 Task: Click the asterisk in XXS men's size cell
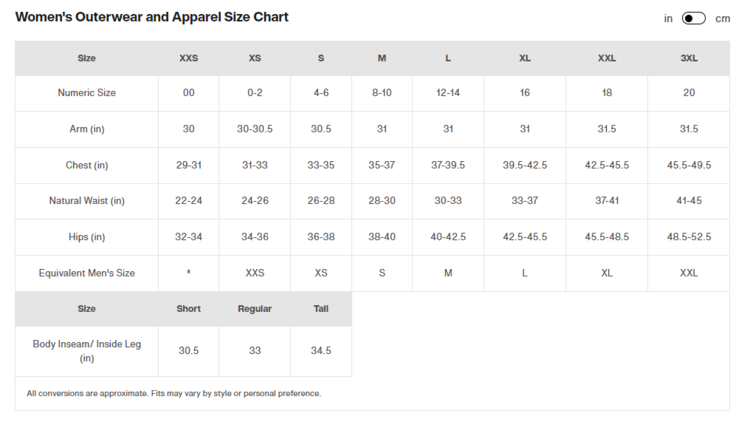click(188, 273)
